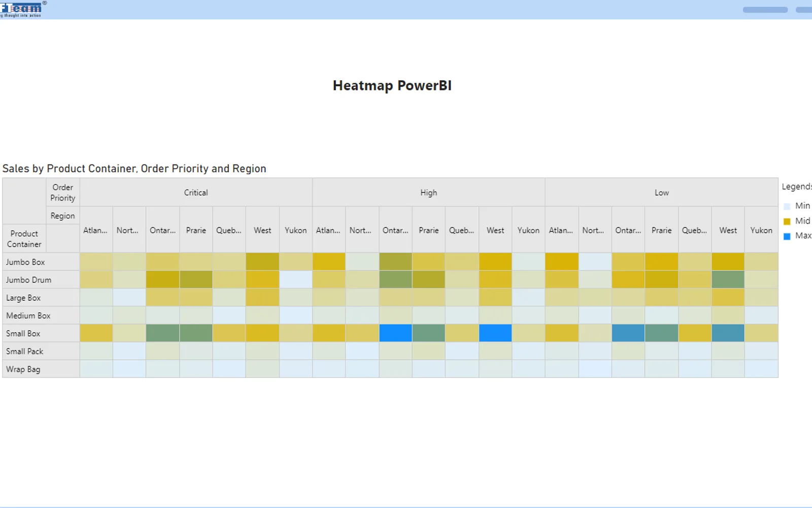Click Jumbo Drum High Ontario green cell
812x508 pixels.
pyautogui.click(x=395, y=280)
